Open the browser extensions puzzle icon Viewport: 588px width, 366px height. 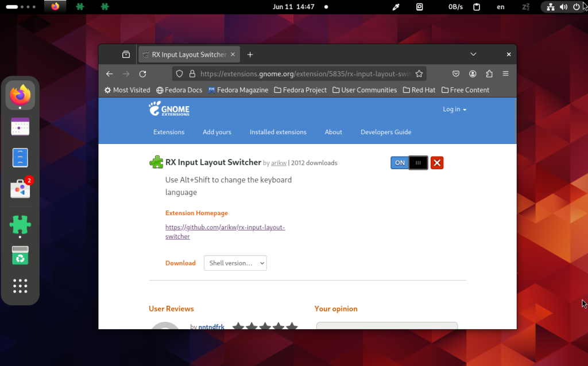pos(489,74)
